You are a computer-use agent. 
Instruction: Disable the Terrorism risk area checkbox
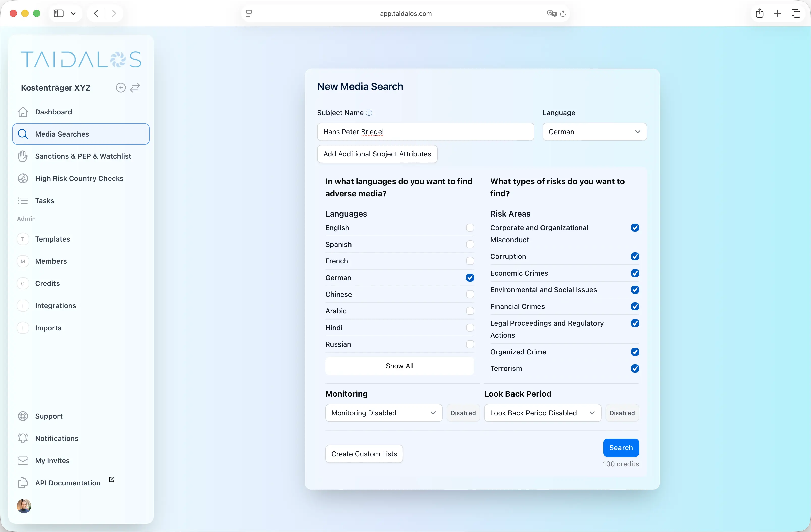click(x=635, y=368)
